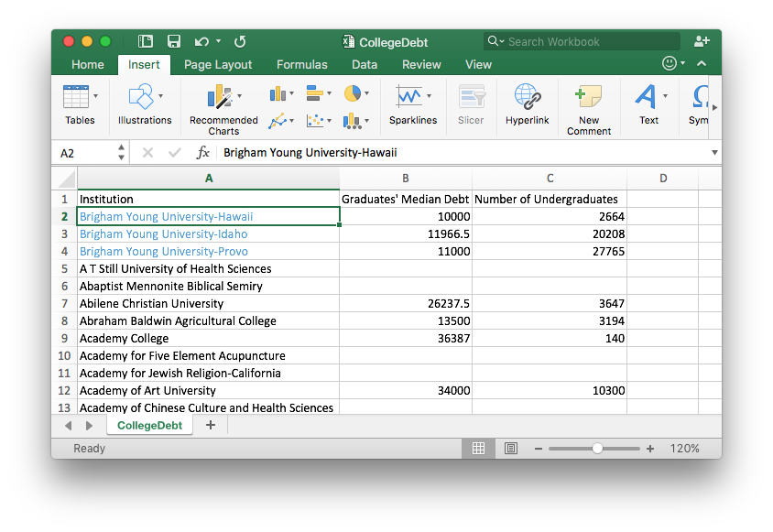
Task: Click the feedback smiley icon
Action: [669, 63]
